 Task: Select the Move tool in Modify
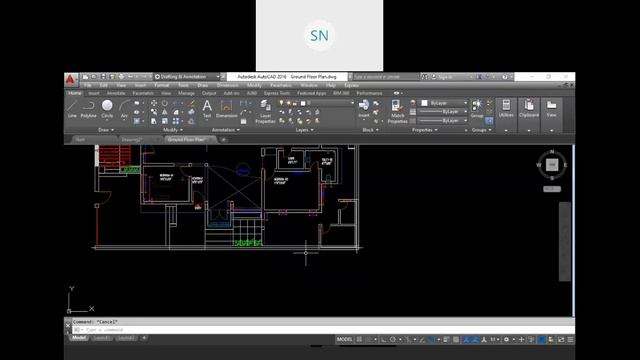(x=153, y=103)
